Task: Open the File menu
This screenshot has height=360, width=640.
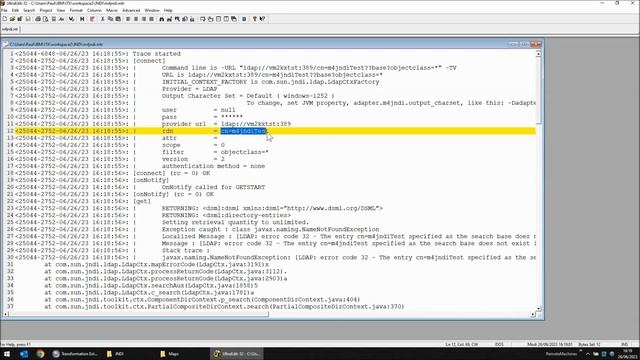Action: (4, 10)
